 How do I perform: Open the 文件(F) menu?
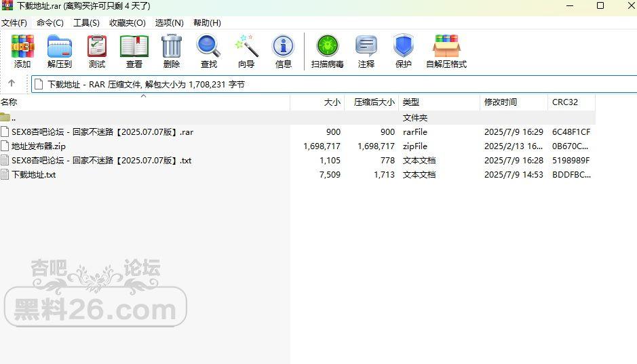[x=14, y=23]
